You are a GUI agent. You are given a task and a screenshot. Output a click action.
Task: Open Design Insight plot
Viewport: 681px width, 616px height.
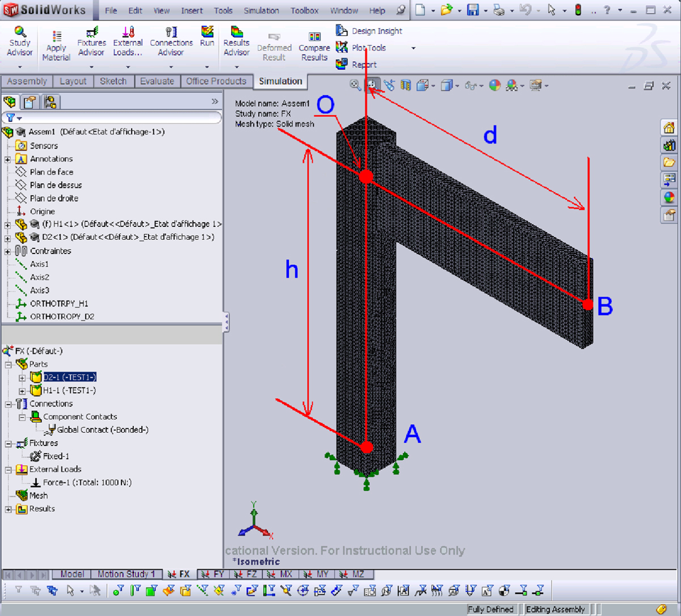(369, 31)
